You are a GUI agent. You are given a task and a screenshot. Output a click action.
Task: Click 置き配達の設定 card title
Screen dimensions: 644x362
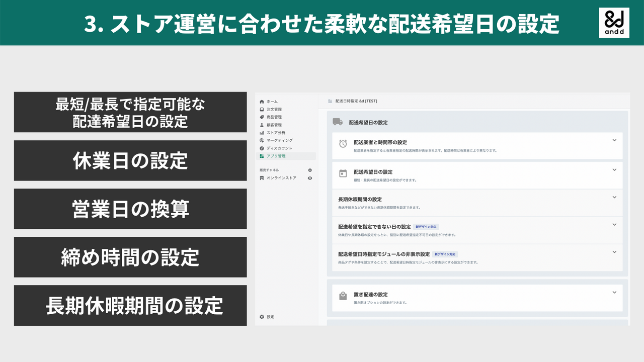pyautogui.click(x=371, y=295)
